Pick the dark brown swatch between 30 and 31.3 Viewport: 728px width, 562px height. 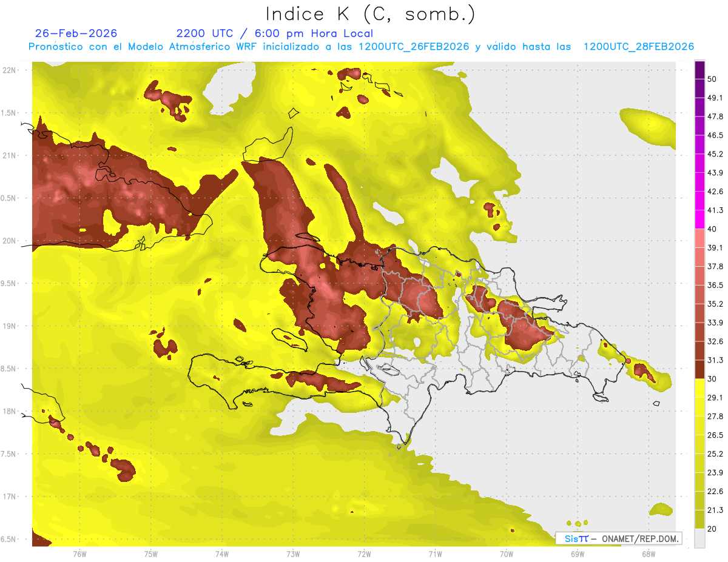699,369
